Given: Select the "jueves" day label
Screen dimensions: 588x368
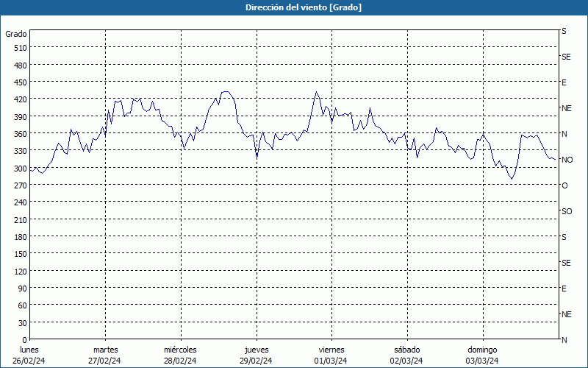Looking at the screenshot, I should point(257,350).
